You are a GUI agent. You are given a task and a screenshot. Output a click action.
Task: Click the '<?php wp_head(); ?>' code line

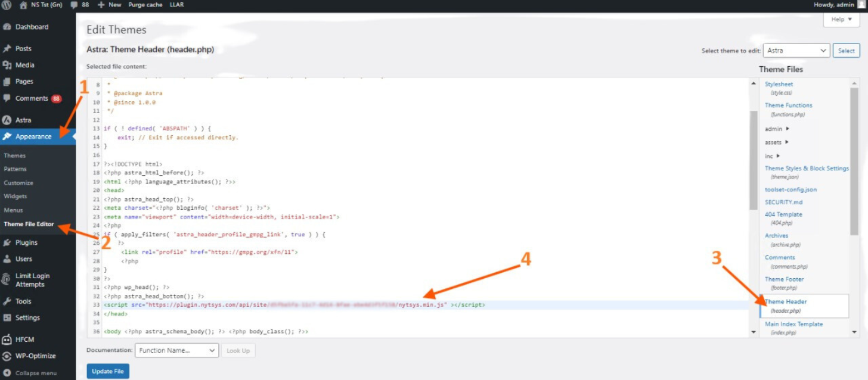(137, 287)
